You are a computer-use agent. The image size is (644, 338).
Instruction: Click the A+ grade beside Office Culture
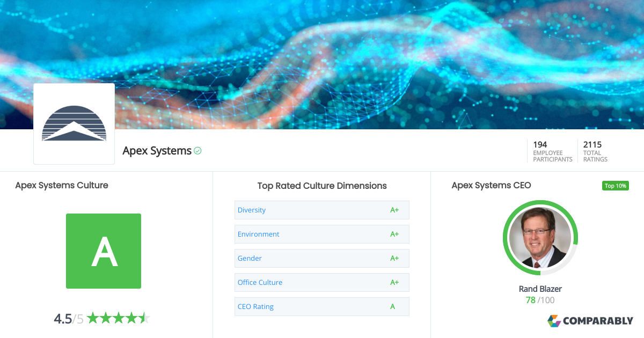point(394,282)
